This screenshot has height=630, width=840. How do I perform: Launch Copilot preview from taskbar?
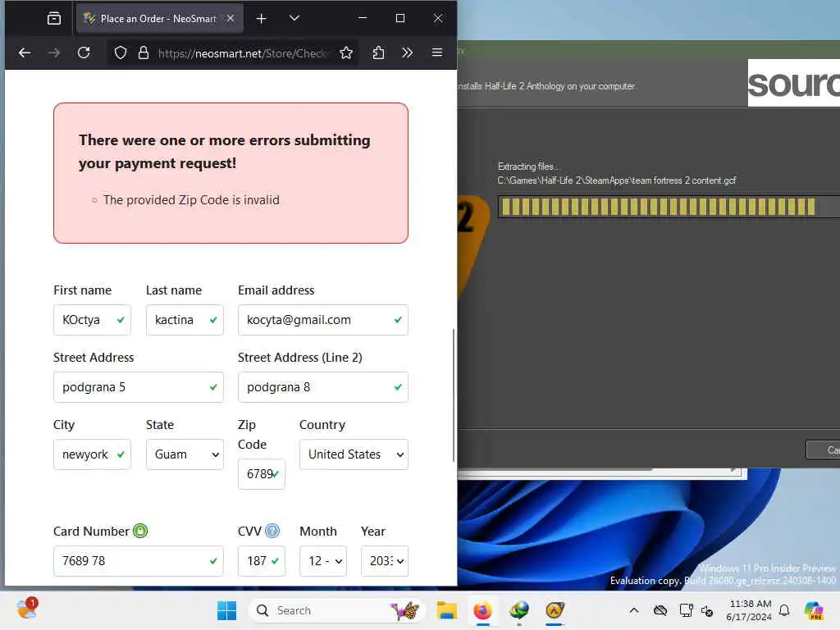click(814, 610)
